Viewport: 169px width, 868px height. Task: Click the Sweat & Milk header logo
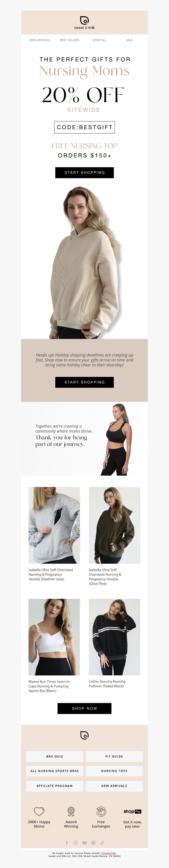pyautogui.click(x=84, y=23)
